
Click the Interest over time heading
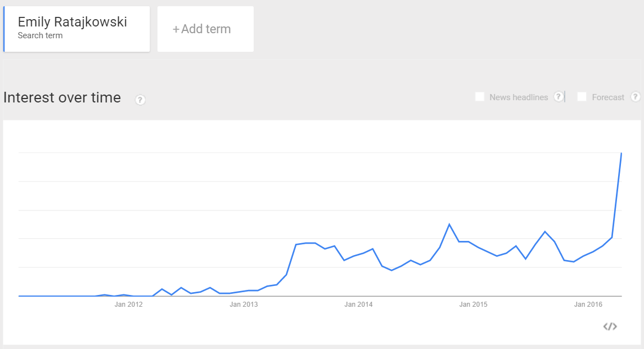coord(62,97)
